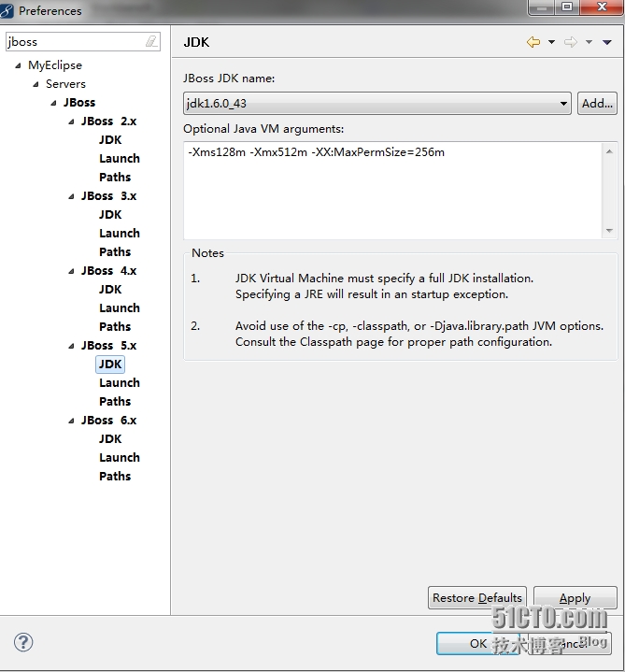Select Launch under JBoss 2.x
This screenshot has width=625, height=672.
[120, 158]
